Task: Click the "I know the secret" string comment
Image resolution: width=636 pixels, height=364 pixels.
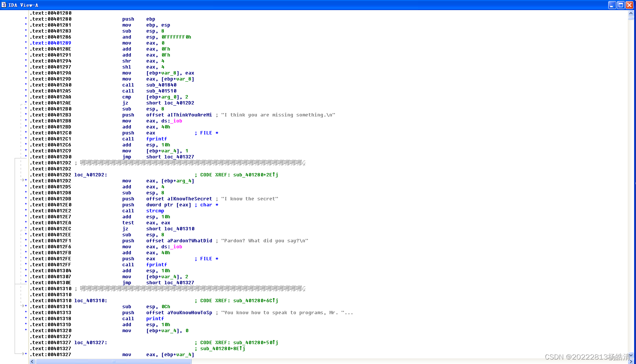Action: (x=250, y=199)
